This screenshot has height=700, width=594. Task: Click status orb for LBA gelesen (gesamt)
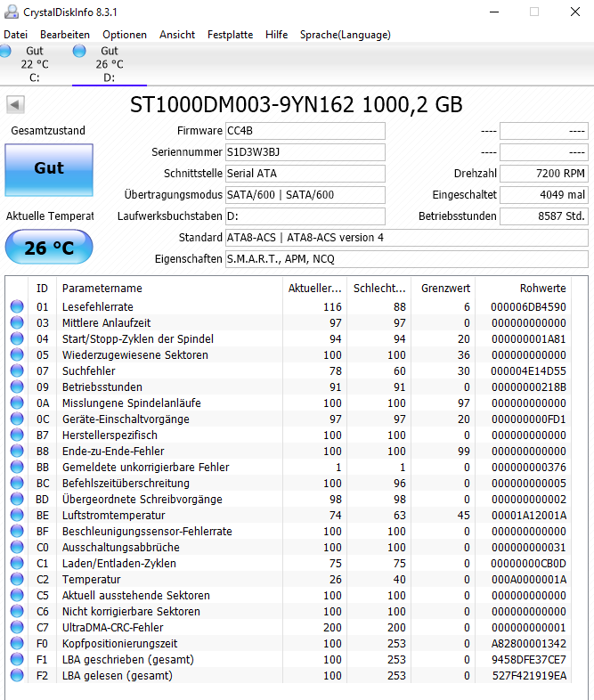[x=17, y=675]
